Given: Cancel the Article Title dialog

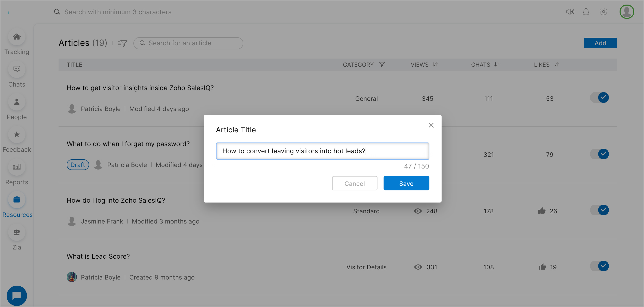Looking at the screenshot, I should 355,183.
